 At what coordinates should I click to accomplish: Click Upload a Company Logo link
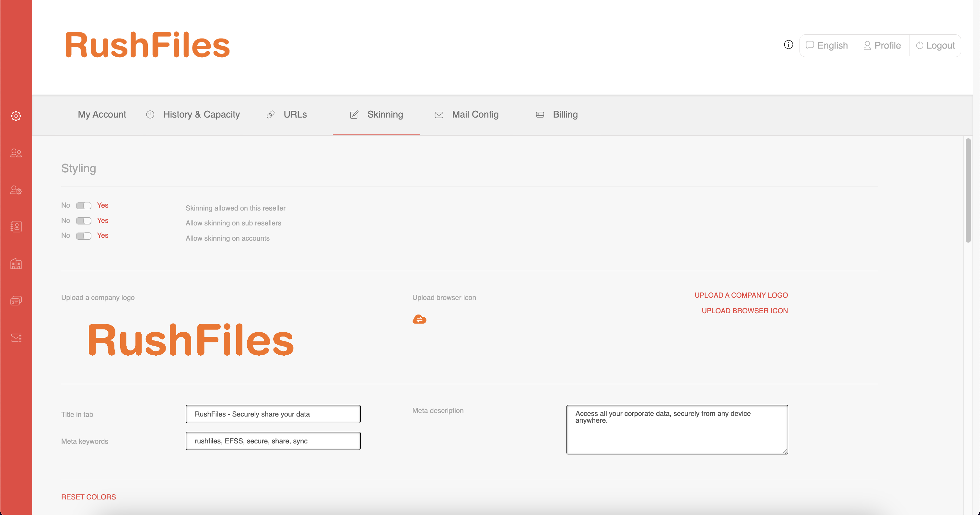[741, 295]
